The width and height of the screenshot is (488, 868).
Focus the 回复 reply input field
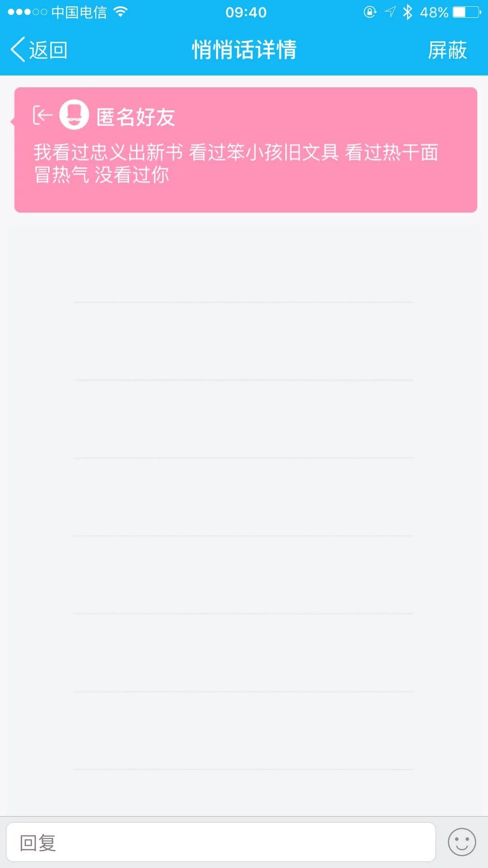pyautogui.click(x=221, y=842)
